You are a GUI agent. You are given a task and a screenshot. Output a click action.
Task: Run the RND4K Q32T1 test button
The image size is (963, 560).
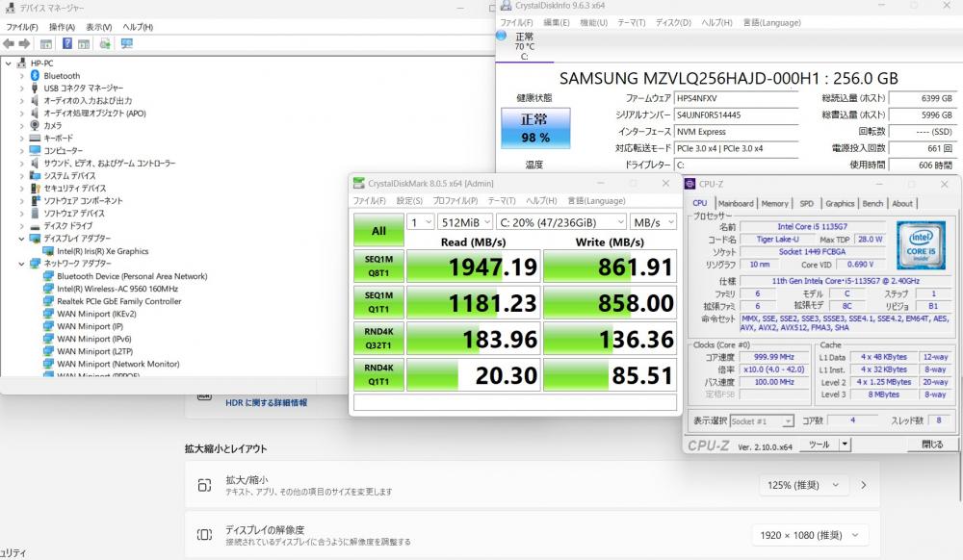tap(378, 339)
